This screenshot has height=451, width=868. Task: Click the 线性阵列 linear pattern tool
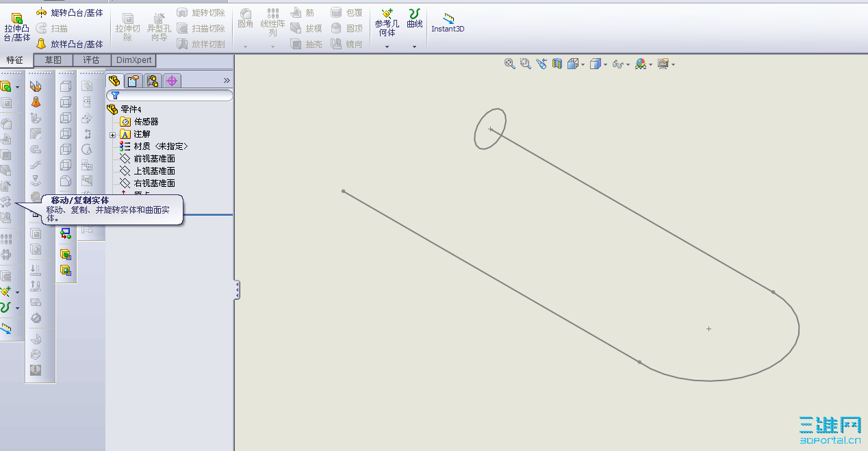click(x=272, y=23)
